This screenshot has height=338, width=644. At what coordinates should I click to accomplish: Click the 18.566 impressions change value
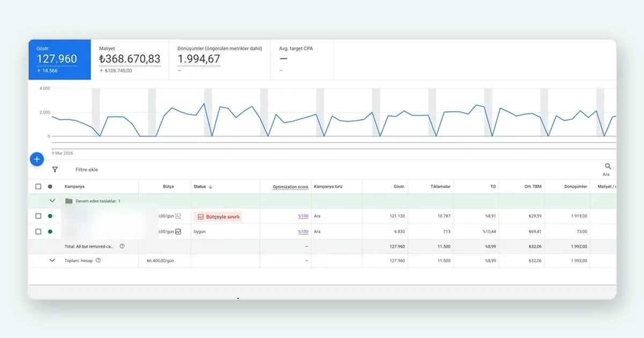point(49,70)
